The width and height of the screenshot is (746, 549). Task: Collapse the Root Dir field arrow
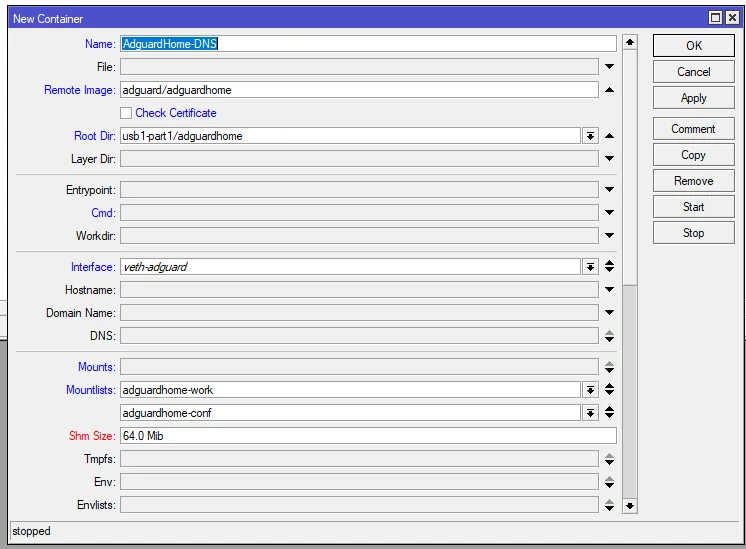coord(609,136)
